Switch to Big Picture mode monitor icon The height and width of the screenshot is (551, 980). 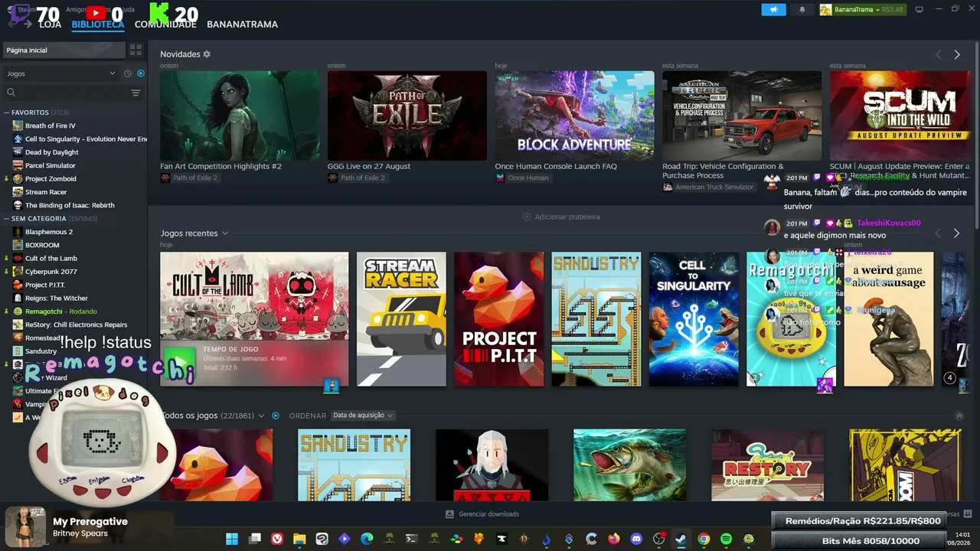[x=920, y=10]
